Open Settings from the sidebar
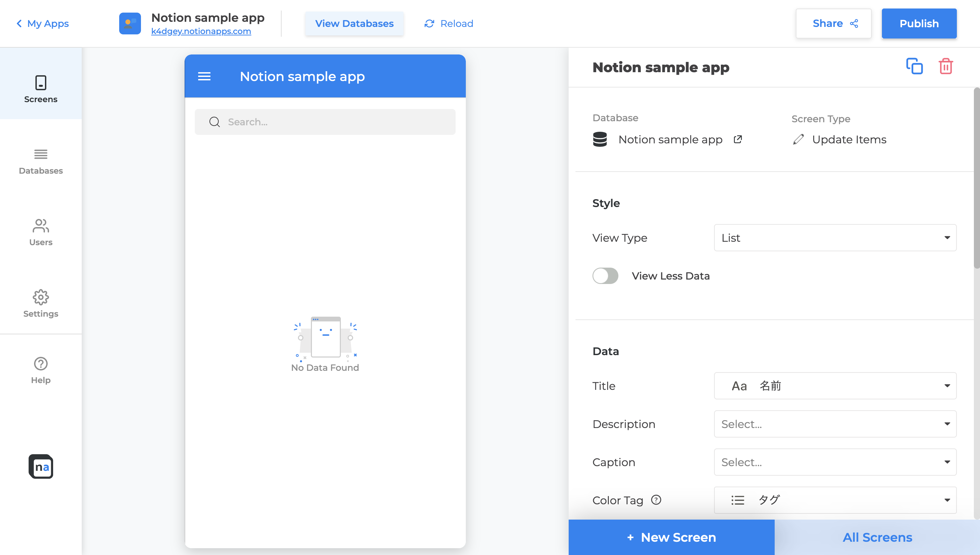Viewport: 980px width, 555px height. (x=41, y=303)
